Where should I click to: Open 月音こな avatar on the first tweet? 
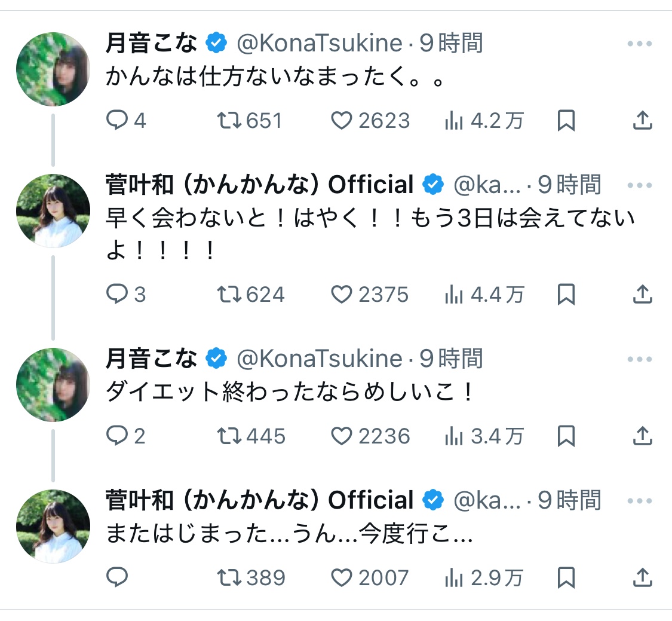(53, 69)
